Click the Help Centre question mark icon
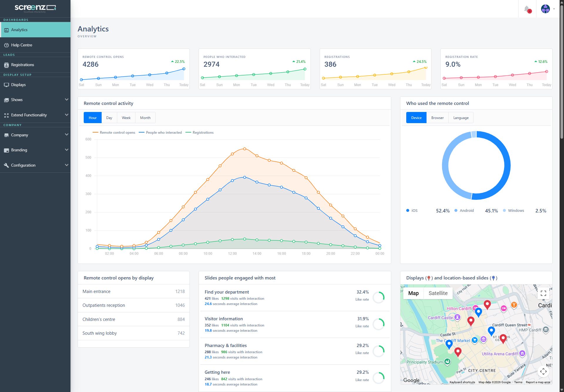 [6, 45]
